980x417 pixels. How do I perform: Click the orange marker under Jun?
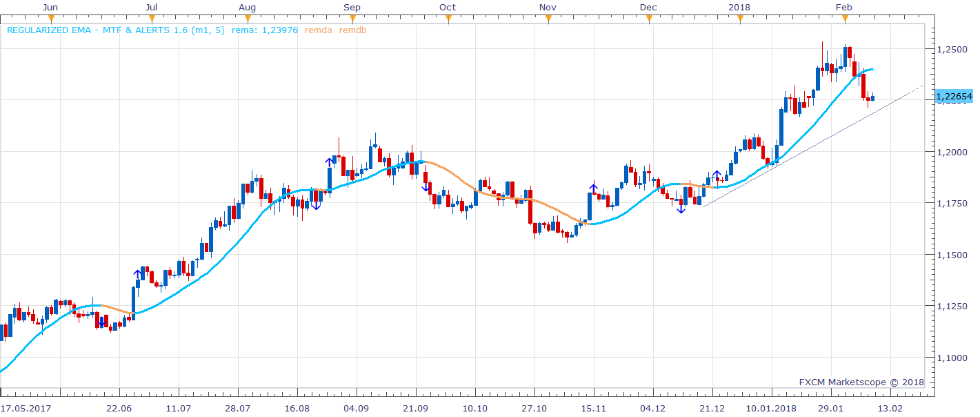point(50,19)
